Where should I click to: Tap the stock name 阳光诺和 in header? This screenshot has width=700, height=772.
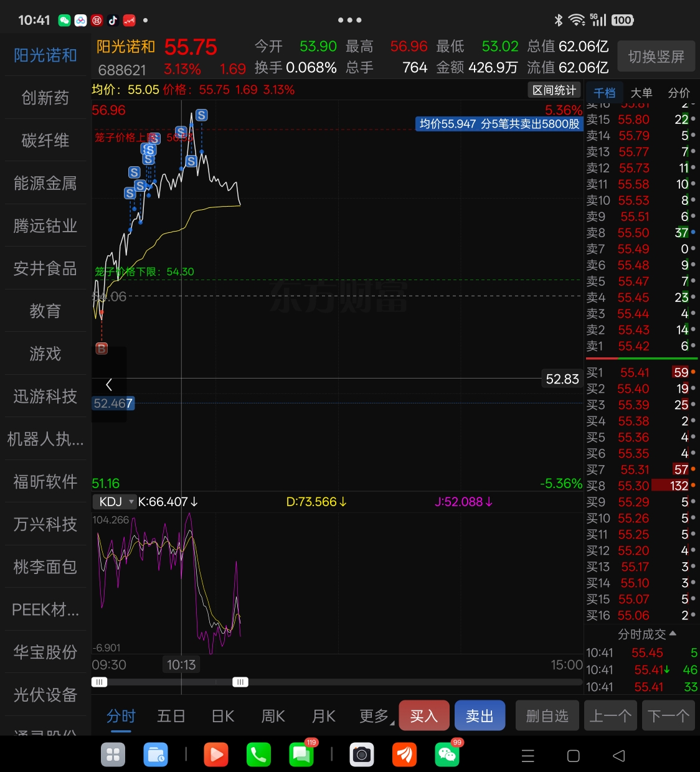(x=126, y=47)
